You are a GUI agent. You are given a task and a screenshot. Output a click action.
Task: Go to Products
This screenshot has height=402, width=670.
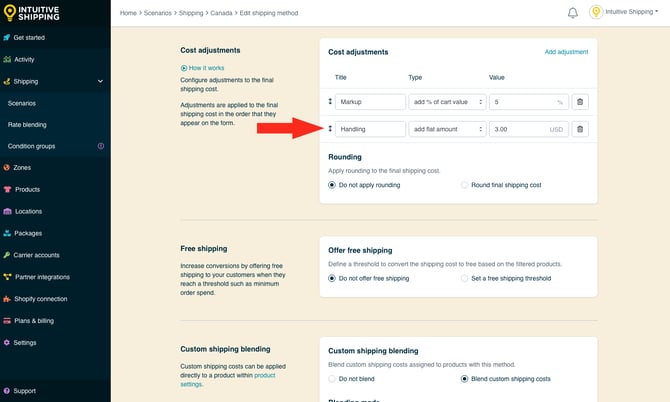(x=27, y=189)
